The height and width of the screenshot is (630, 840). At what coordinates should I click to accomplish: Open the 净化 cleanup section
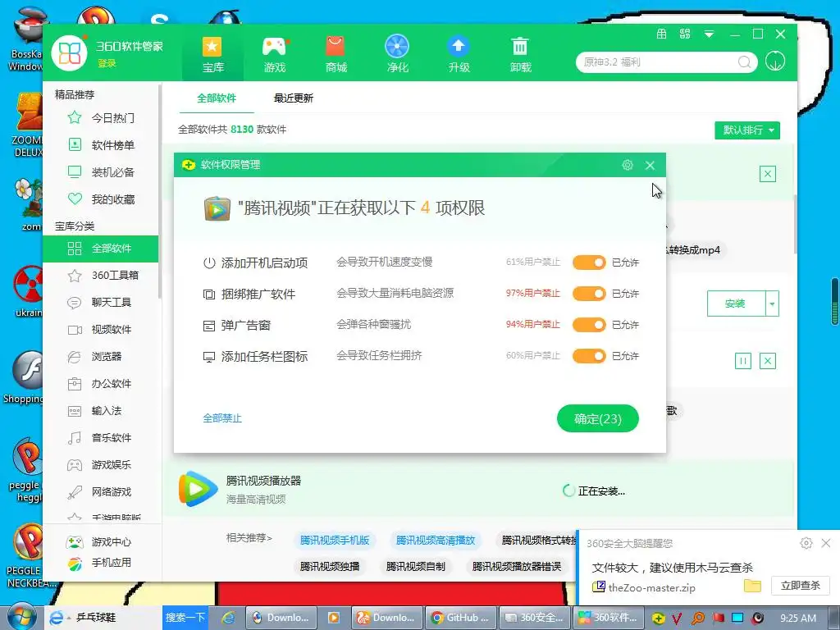(x=397, y=54)
